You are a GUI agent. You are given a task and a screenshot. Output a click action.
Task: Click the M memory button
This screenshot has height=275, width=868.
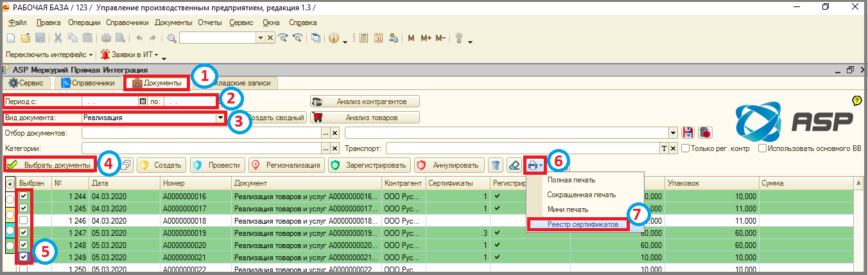412,38
